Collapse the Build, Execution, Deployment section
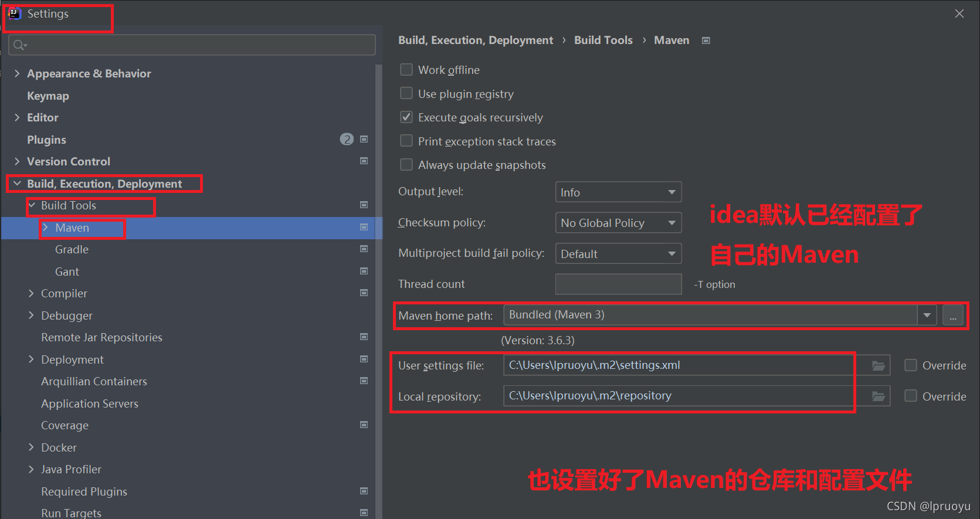The image size is (980, 519). 17,184
